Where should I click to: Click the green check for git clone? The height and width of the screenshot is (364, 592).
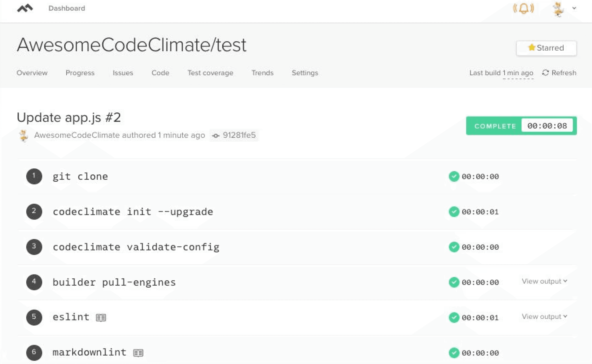454,177
